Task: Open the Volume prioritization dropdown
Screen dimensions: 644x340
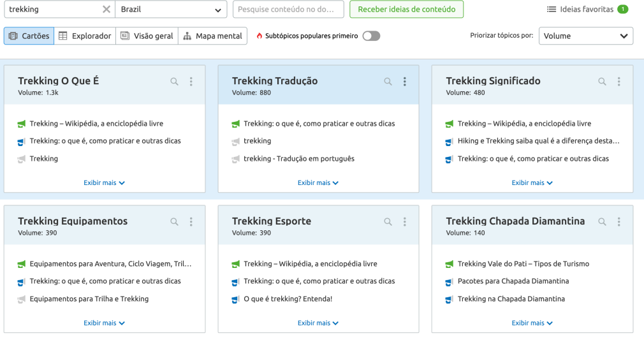Action: [586, 36]
